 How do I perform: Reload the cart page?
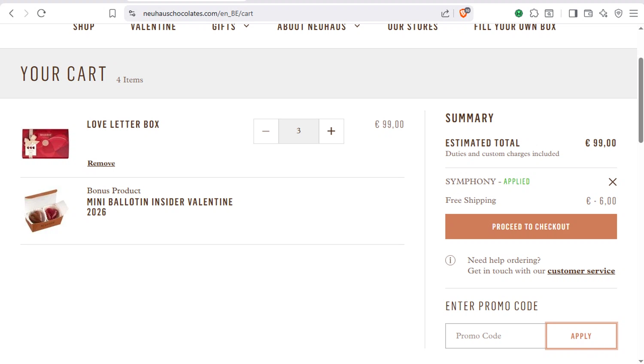pyautogui.click(x=42, y=13)
